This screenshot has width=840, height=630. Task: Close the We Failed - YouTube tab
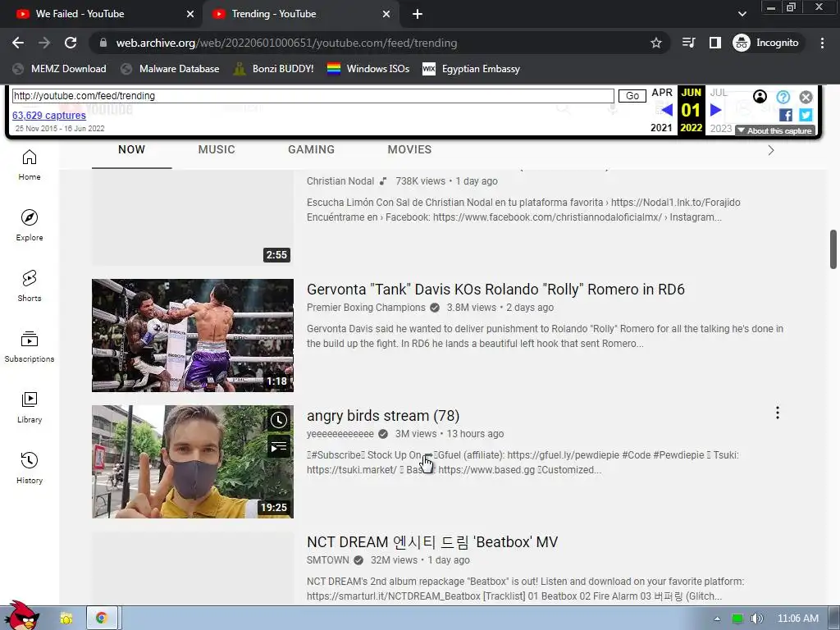click(190, 14)
